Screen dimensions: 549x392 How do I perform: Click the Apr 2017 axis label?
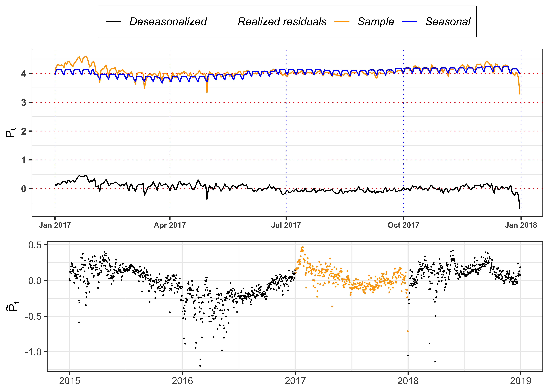[170, 225]
